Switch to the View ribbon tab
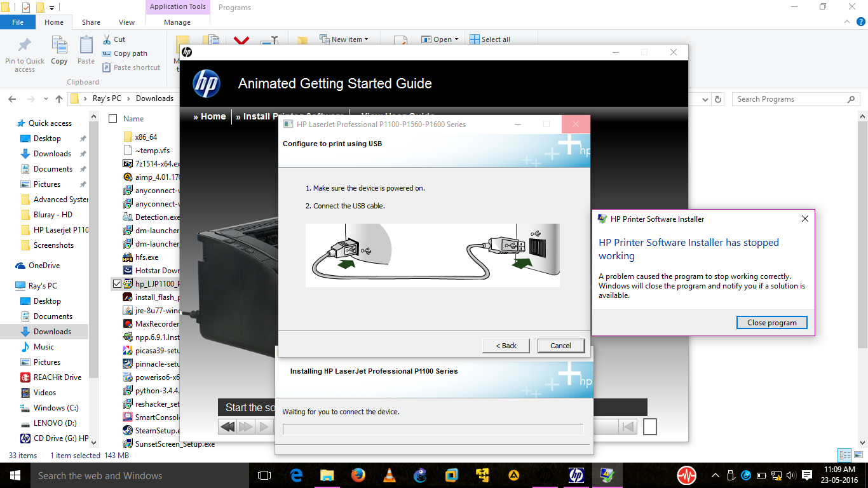The image size is (868, 488). (x=126, y=22)
